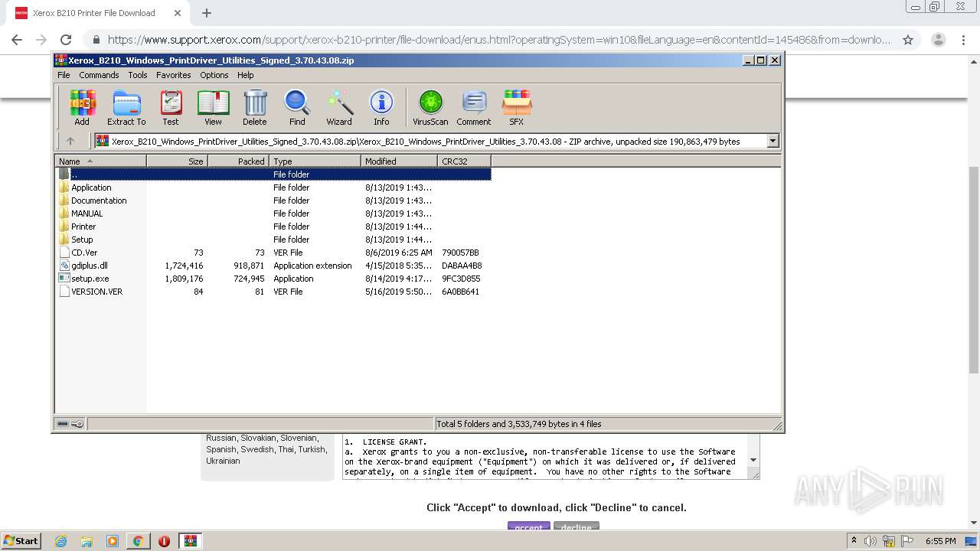Image resolution: width=980 pixels, height=551 pixels.
Task: Go up one folder level arrow
Action: (70, 141)
